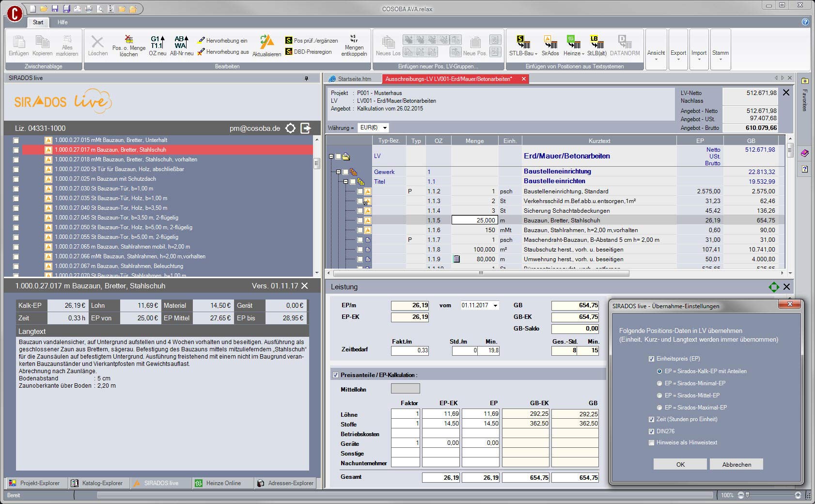The height and width of the screenshot is (504, 815).
Task: Open the Katalog-Explorer tab
Action: coord(98,483)
